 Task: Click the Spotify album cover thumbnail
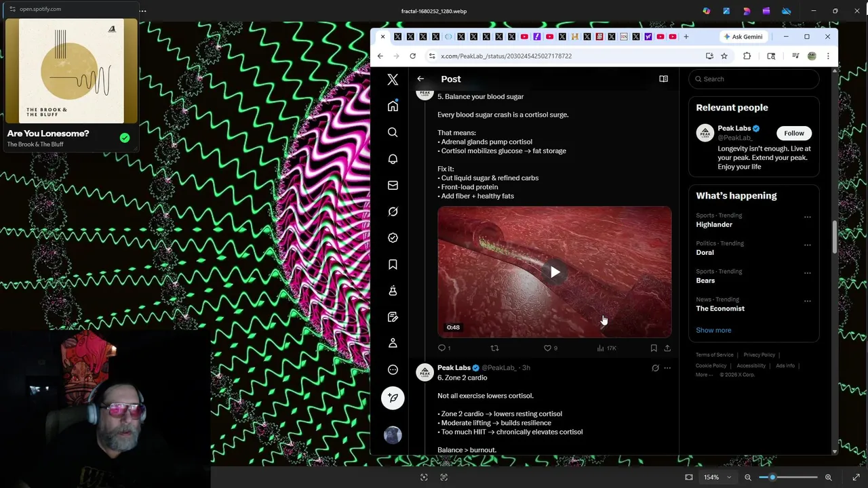[71, 71]
